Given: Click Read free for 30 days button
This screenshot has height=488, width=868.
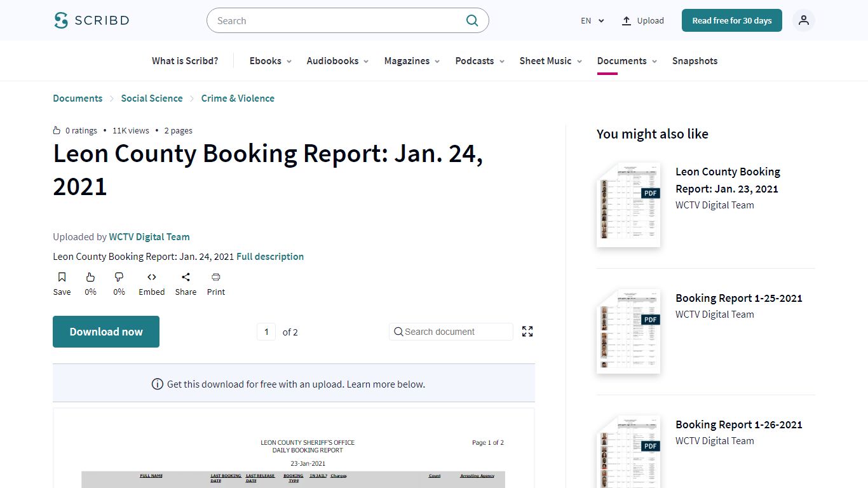Looking at the screenshot, I should coord(732,20).
